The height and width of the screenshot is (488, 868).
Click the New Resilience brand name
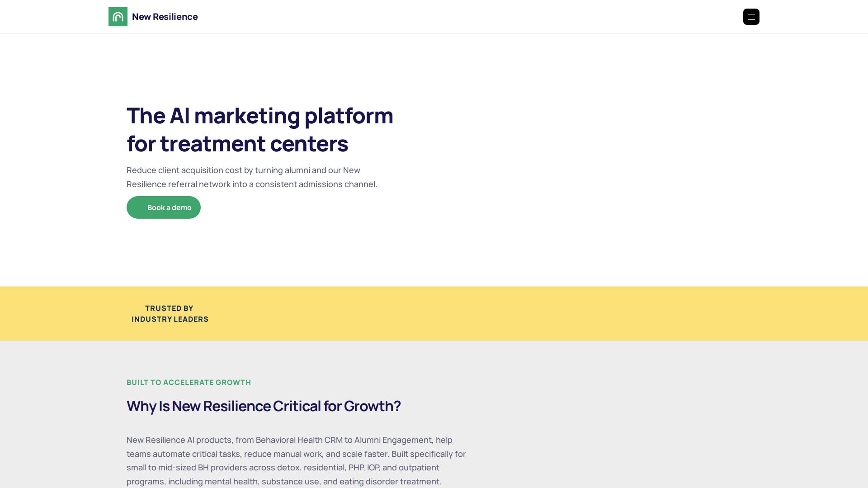click(165, 17)
